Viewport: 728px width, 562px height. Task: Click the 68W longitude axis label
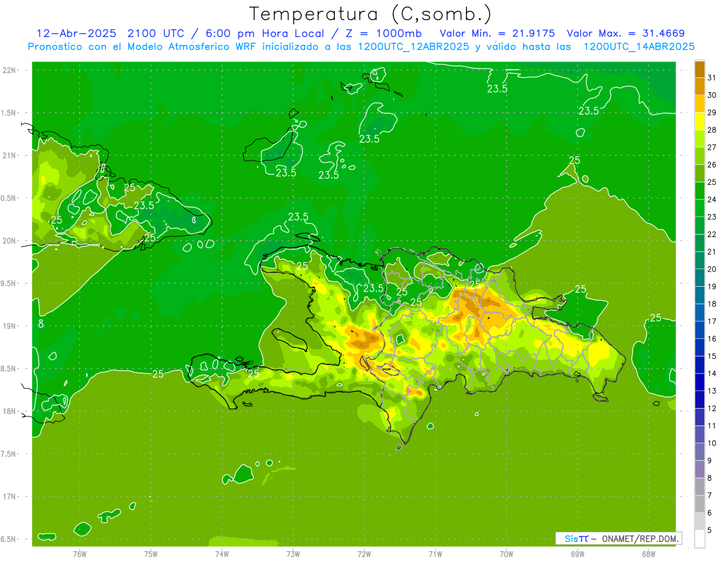point(649,554)
